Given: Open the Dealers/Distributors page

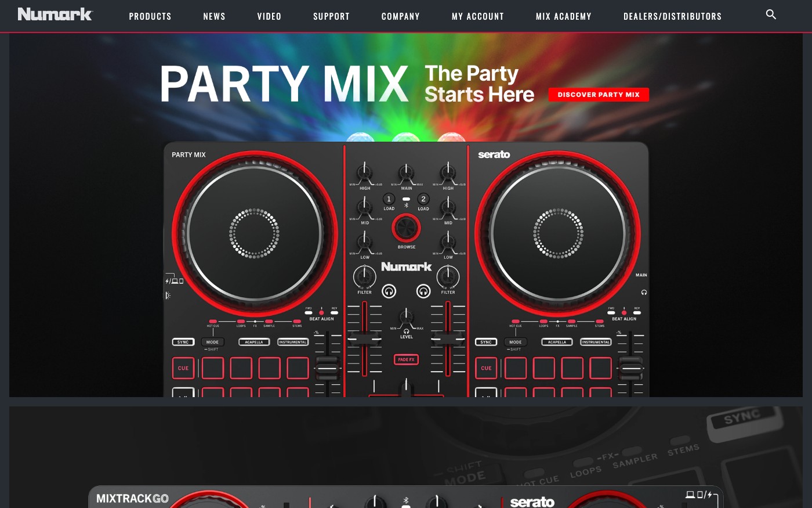Looking at the screenshot, I should (673, 16).
